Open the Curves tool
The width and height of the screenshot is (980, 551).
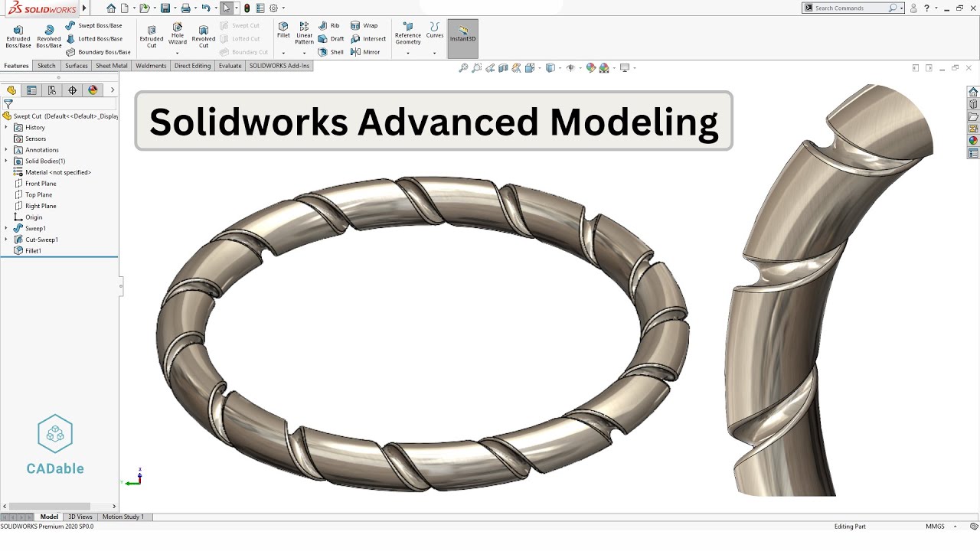click(435, 31)
